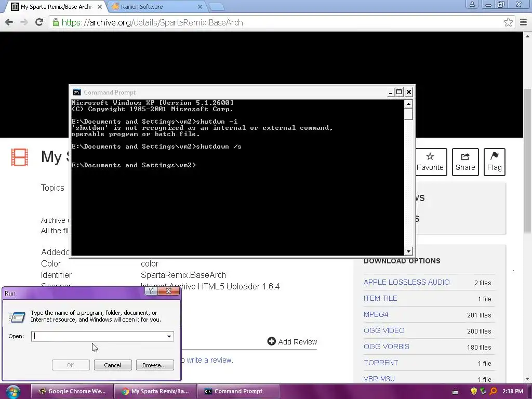This screenshot has height=399, width=532.
Task: Click the '200 files' count for OGG VIDEO
Action: tap(479, 331)
